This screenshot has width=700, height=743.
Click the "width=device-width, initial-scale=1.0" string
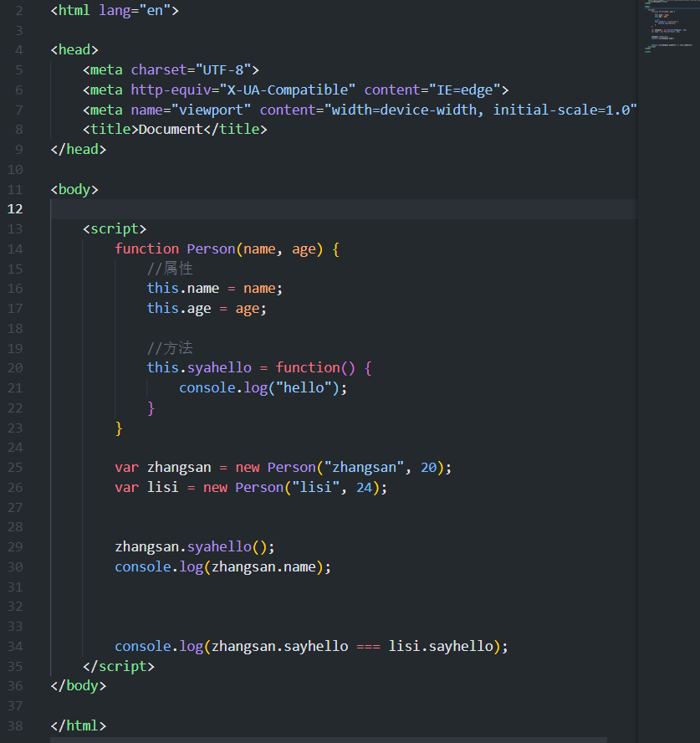[480, 110]
